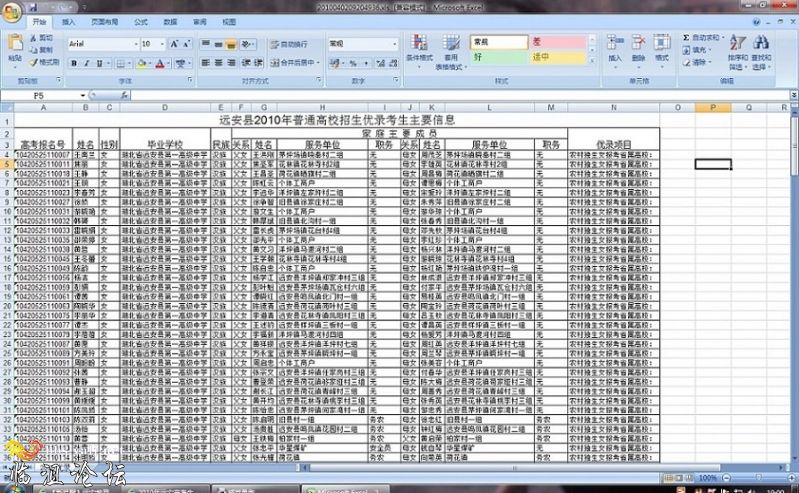Select the Format Painter (格式刷) tool

[46, 62]
